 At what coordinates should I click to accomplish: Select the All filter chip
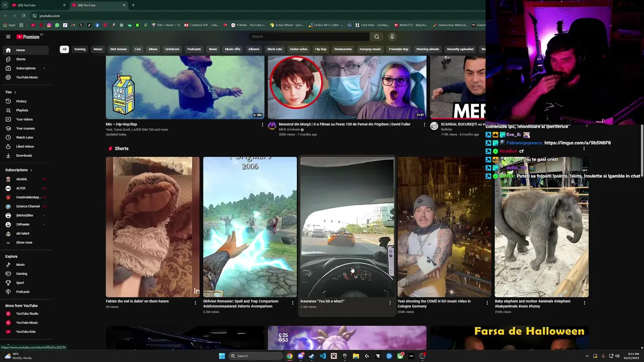[x=64, y=49]
